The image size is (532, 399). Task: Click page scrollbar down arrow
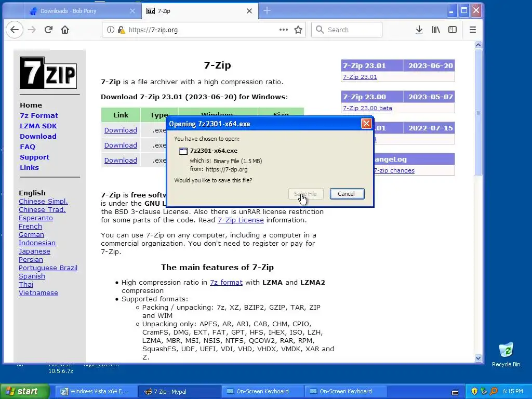478,358
